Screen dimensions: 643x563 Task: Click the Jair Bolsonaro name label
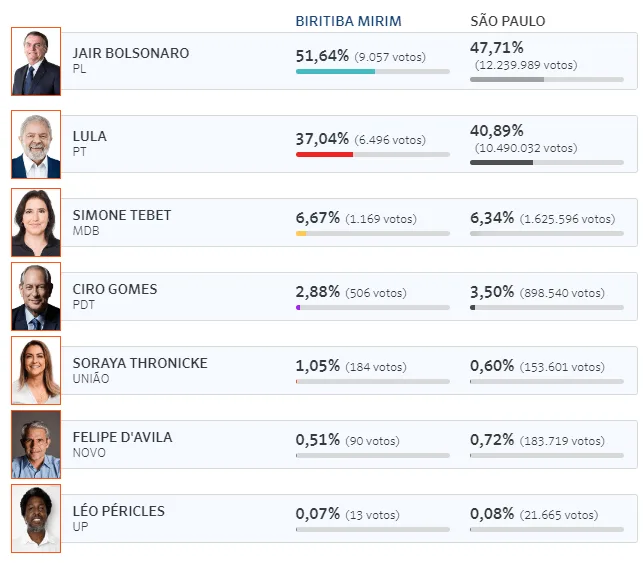click(x=131, y=53)
